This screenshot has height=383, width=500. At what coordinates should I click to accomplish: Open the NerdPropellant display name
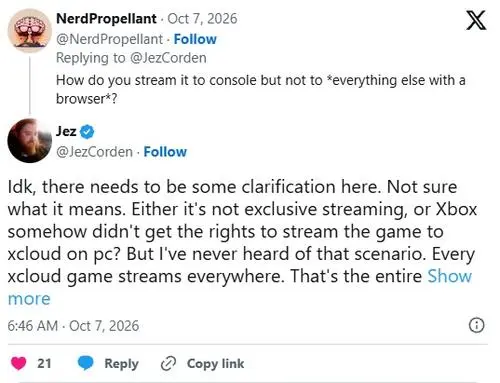[x=106, y=19]
